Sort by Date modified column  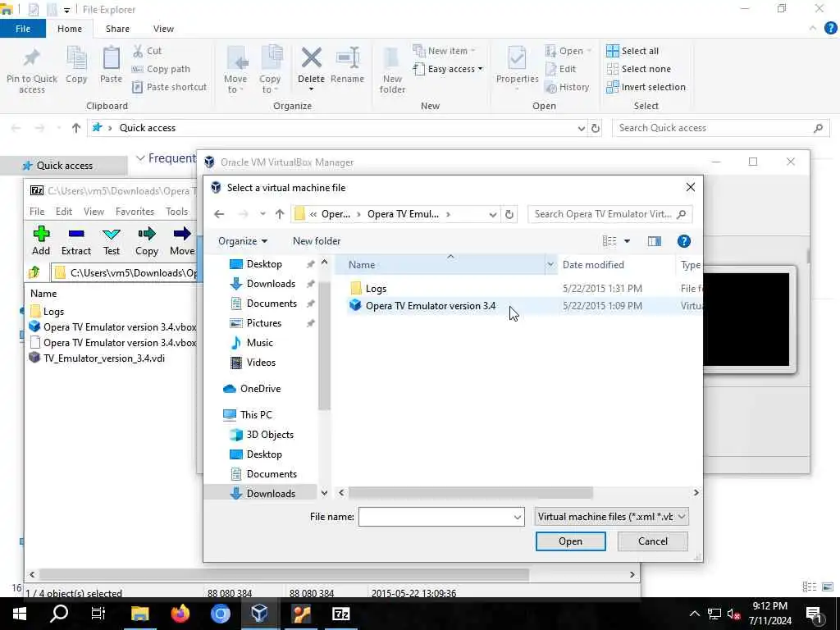click(593, 265)
